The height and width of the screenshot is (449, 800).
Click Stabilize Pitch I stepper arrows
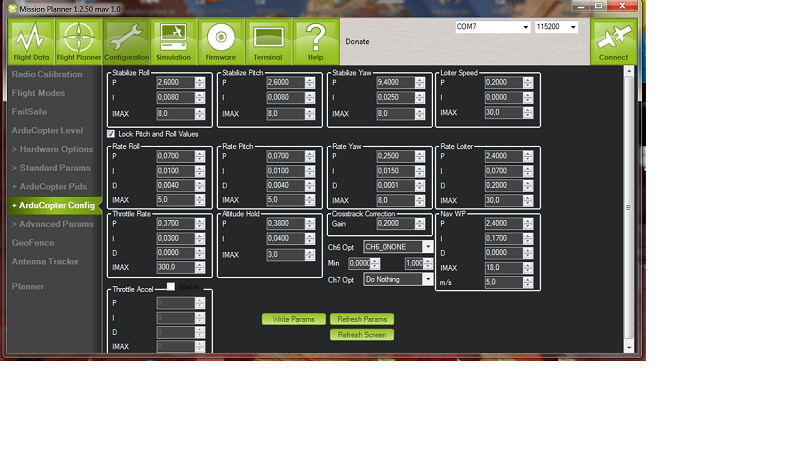[x=310, y=97]
